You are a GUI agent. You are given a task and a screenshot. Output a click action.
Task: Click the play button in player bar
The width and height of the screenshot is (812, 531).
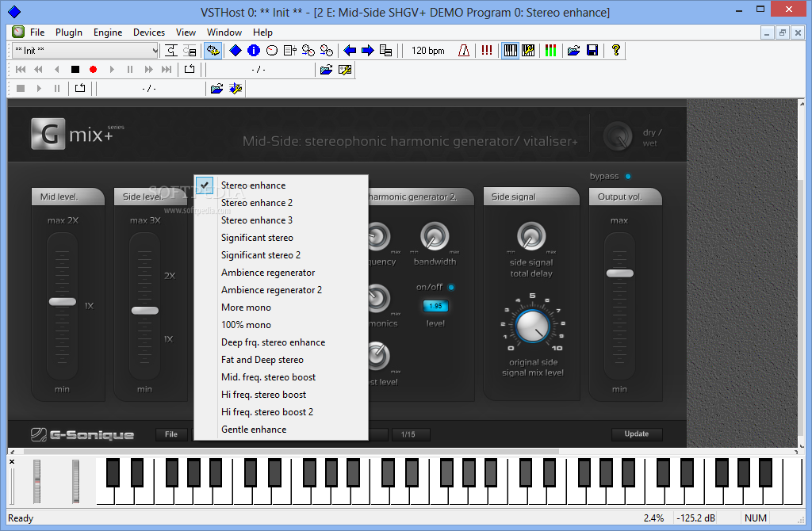click(x=112, y=70)
